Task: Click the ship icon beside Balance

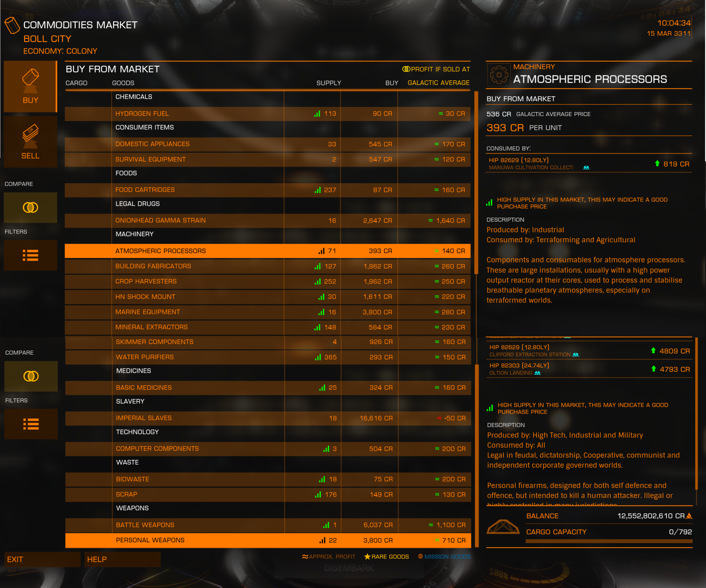Action: click(503, 526)
